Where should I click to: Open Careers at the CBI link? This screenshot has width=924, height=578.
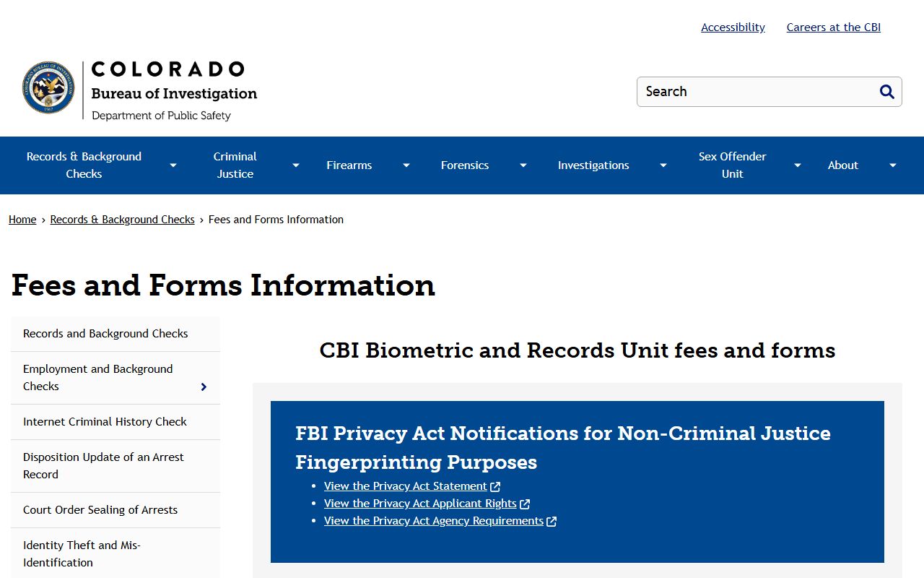point(834,27)
